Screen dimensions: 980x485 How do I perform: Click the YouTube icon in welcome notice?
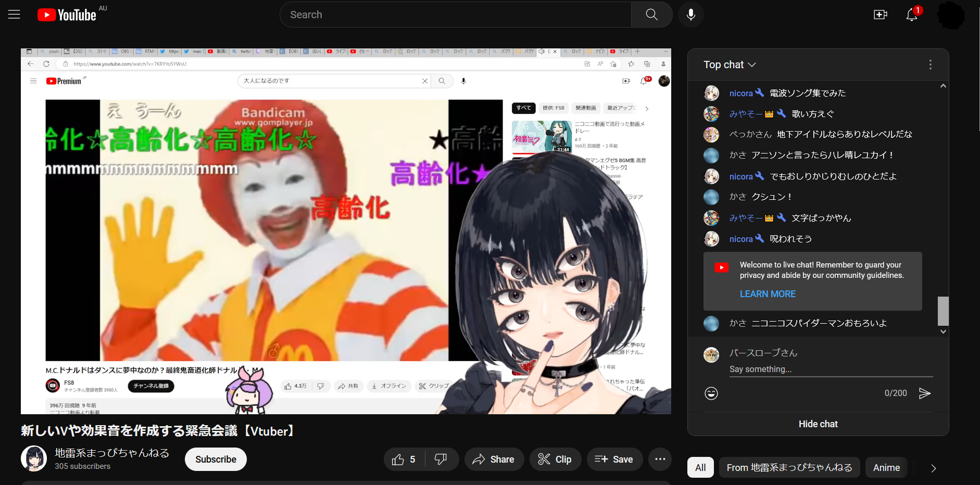722,267
